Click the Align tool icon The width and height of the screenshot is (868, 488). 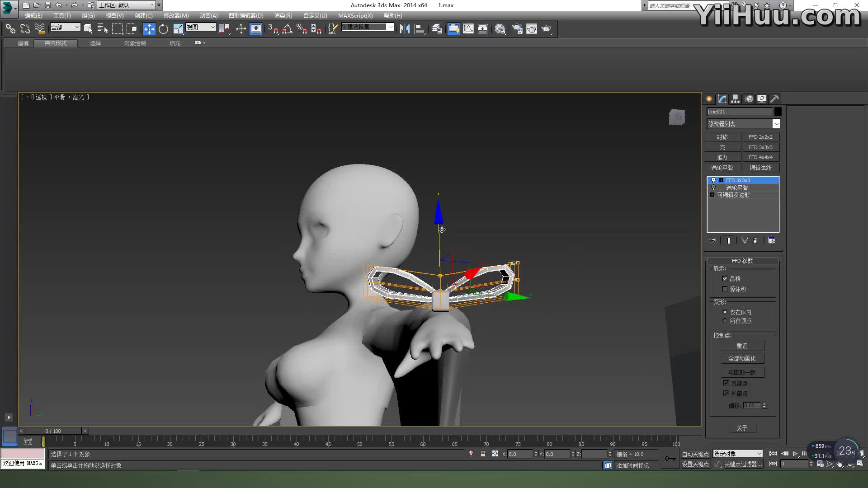[x=420, y=29]
